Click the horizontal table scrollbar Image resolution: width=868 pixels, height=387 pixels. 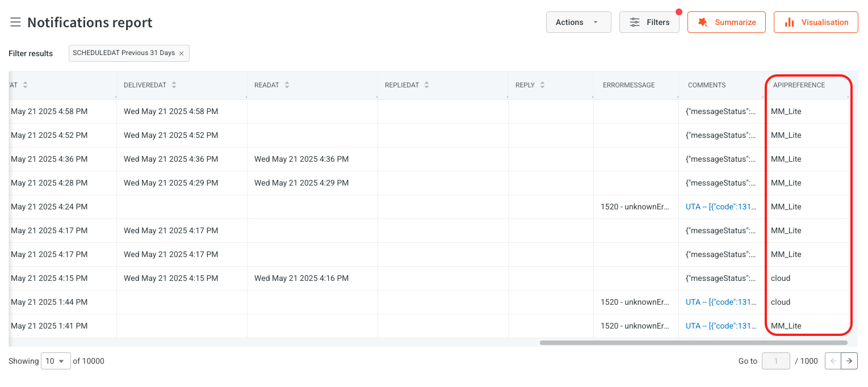[x=693, y=343]
